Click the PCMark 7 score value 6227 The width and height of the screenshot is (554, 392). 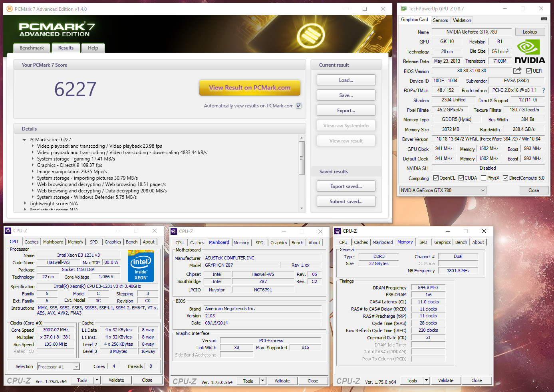point(75,89)
